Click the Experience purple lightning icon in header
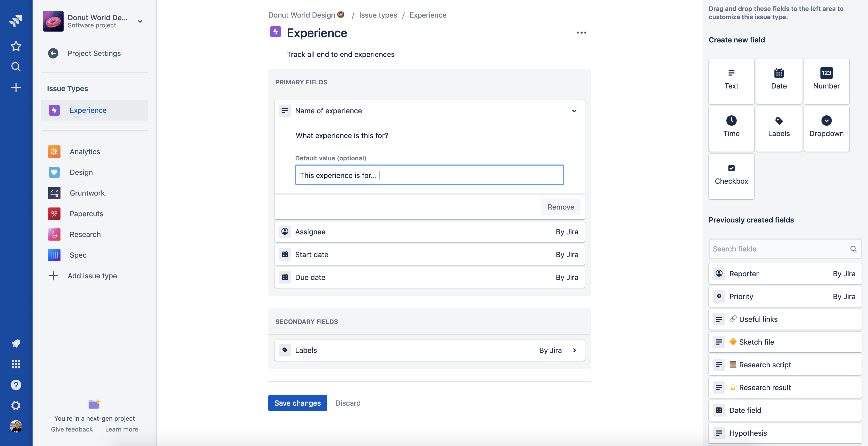Viewport: 868px width, 446px height. [275, 32]
